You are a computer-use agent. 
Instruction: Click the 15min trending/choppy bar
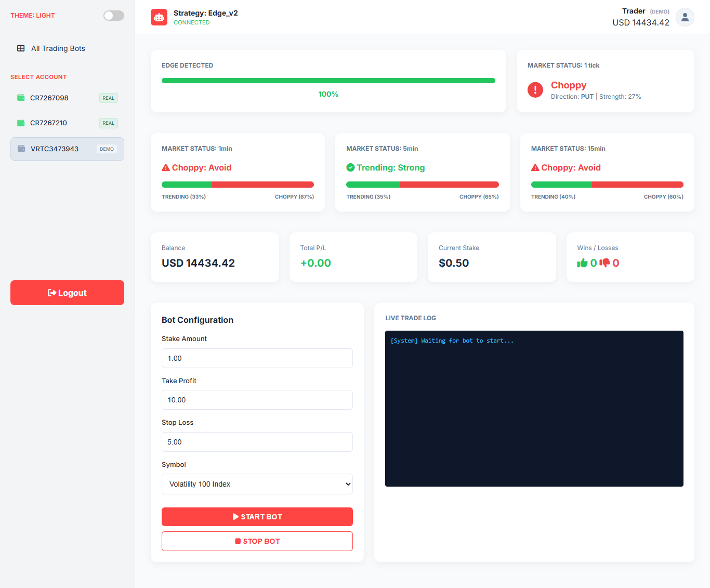click(607, 185)
